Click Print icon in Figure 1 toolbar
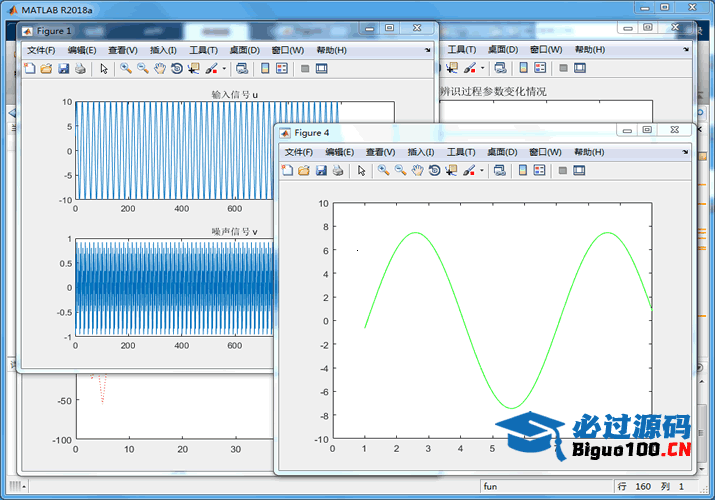The width and height of the screenshot is (715, 500). [80, 69]
